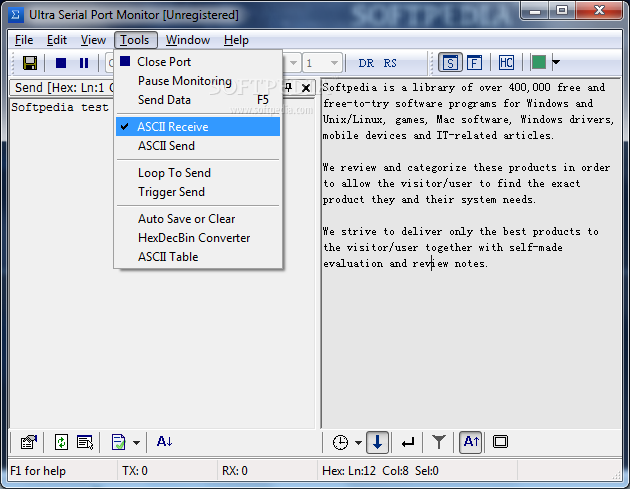Screen dimensions: 630x489
Task: Select Loop To Send menu entry
Action: tap(198, 173)
